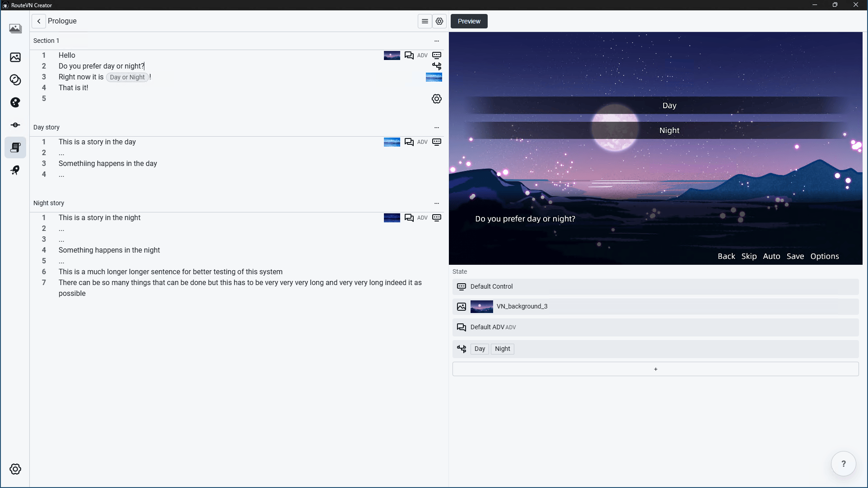Click background thumbnail in Night story line 1
The width and height of the screenshot is (868, 488).
click(392, 218)
